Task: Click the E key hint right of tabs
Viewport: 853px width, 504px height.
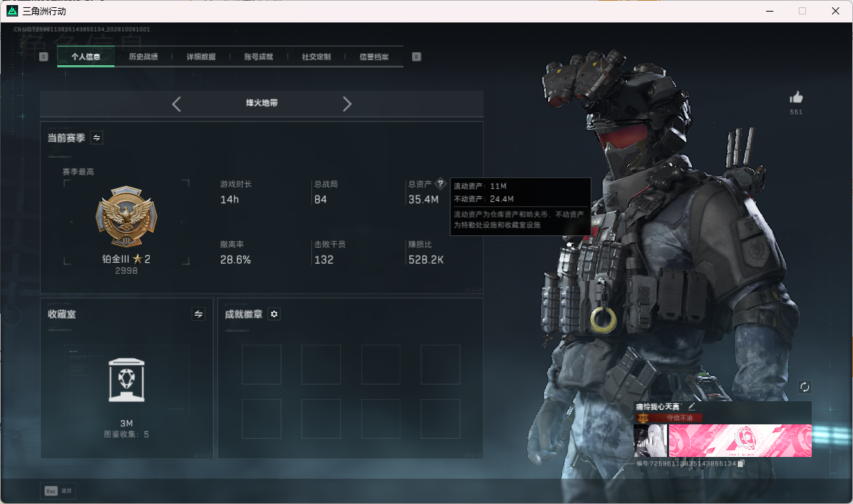Action: [416, 56]
